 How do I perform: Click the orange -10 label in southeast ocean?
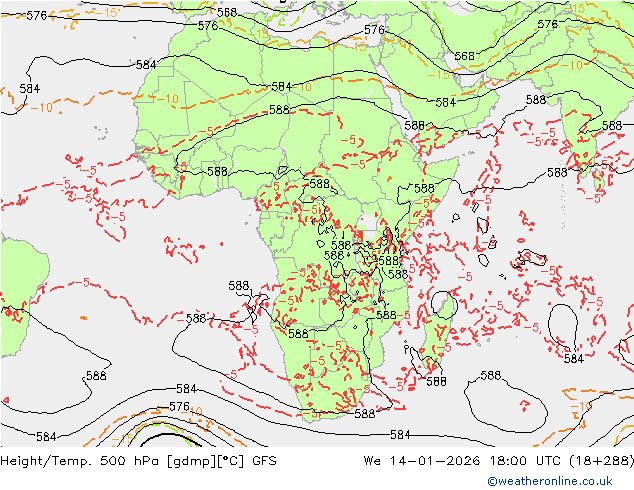point(581,406)
